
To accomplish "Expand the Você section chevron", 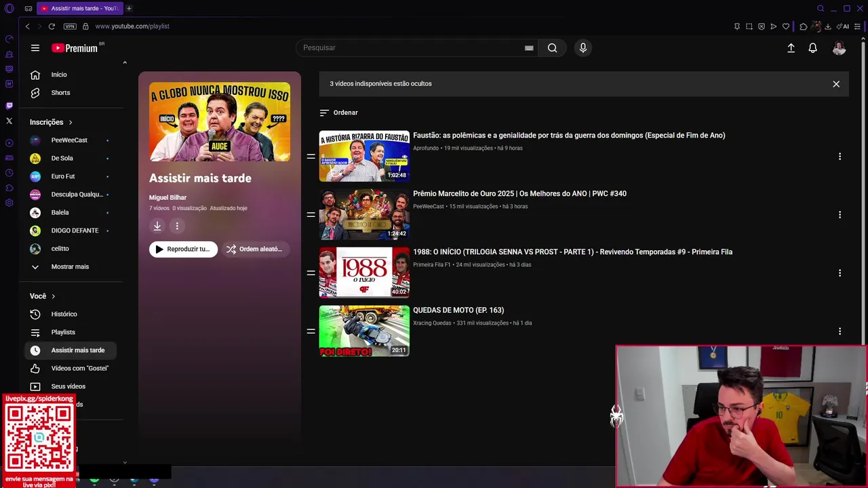I will tap(53, 296).
